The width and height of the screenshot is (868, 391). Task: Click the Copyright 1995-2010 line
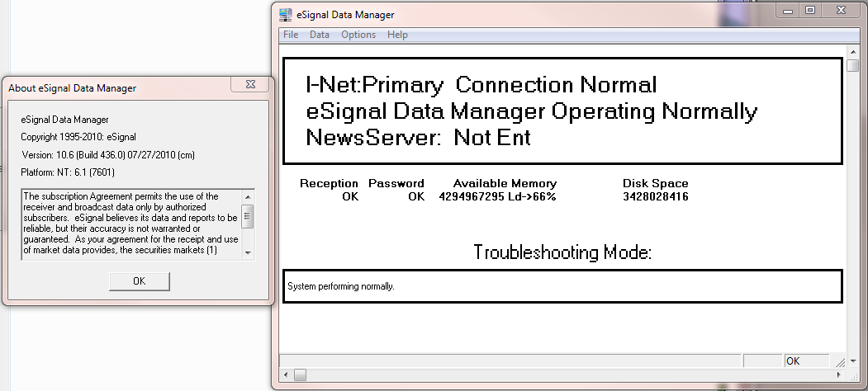point(78,137)
